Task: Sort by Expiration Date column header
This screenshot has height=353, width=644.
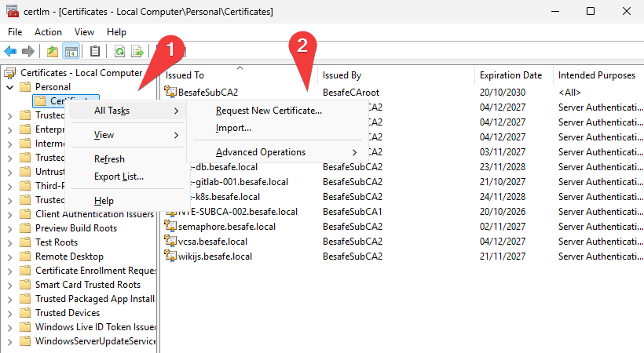Action: pyautogui.click(x=510, y=75)
